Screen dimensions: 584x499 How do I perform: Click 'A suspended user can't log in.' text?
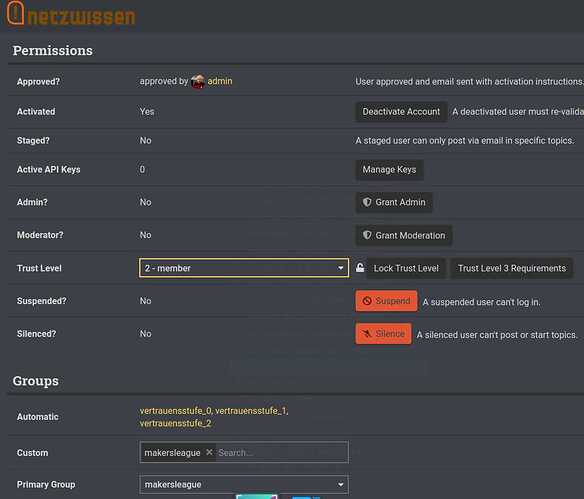pyautogui.click(x=481, y=302)
